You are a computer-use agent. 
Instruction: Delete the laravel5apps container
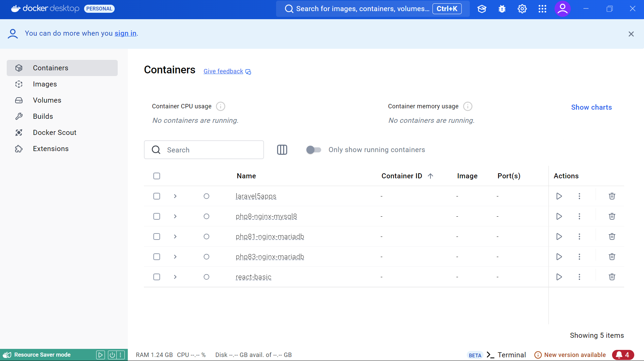612,196
